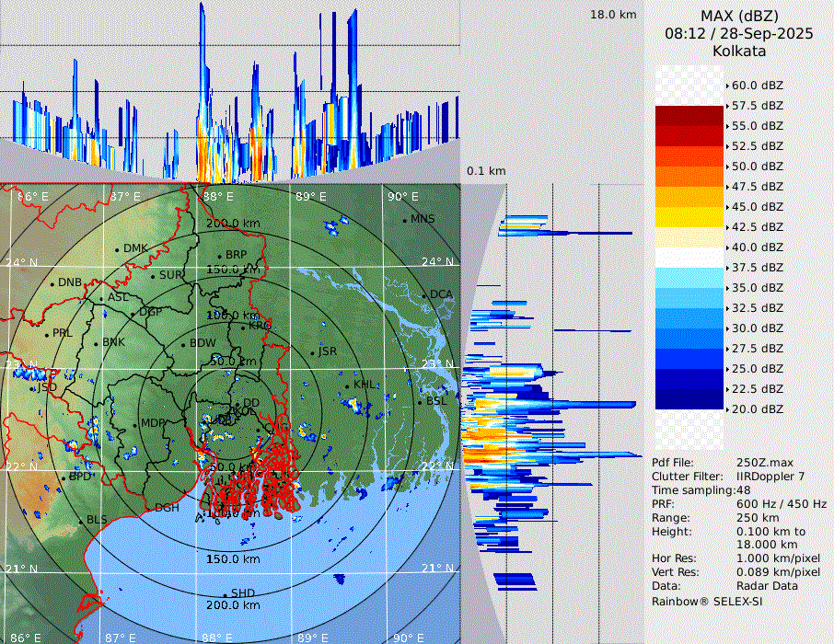
Task: Click the Kolkata radar site label
Action: [x=739, y=51]
